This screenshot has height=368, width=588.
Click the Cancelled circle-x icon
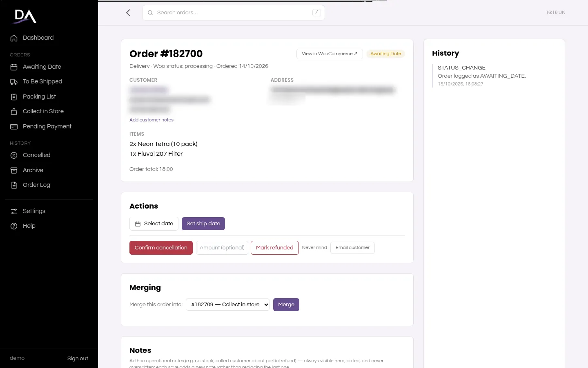coord(14,155)
